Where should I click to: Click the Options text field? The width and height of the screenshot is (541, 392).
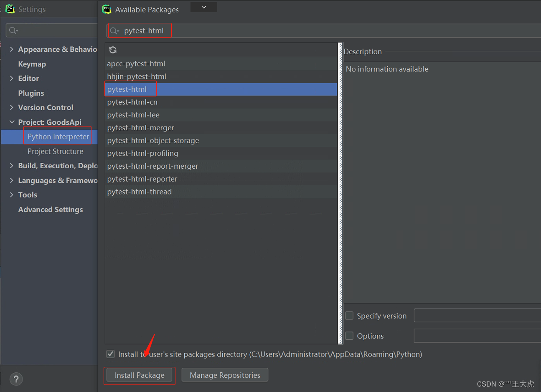[478, 336]
